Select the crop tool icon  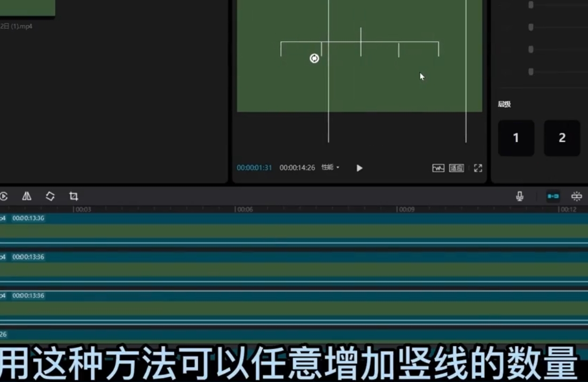pyautogui.click(x=74, y=196)
